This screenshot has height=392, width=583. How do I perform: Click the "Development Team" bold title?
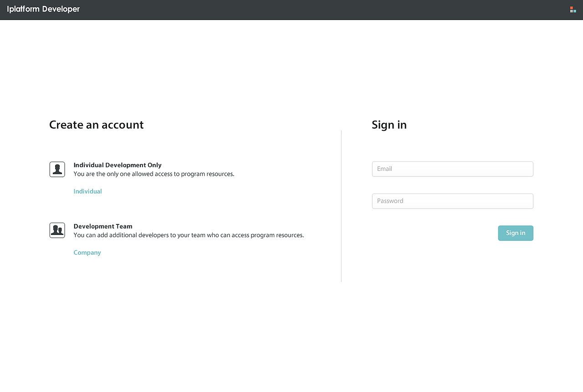pos(103,226)
